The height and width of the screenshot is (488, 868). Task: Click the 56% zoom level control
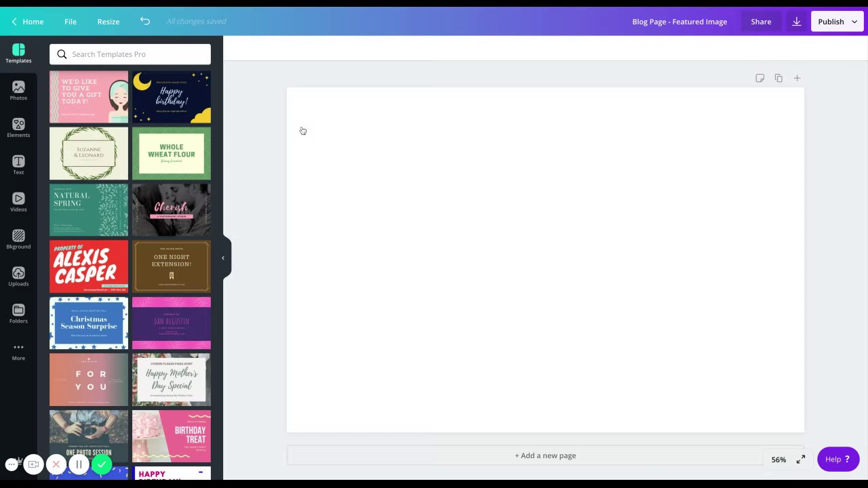point(778,460)
